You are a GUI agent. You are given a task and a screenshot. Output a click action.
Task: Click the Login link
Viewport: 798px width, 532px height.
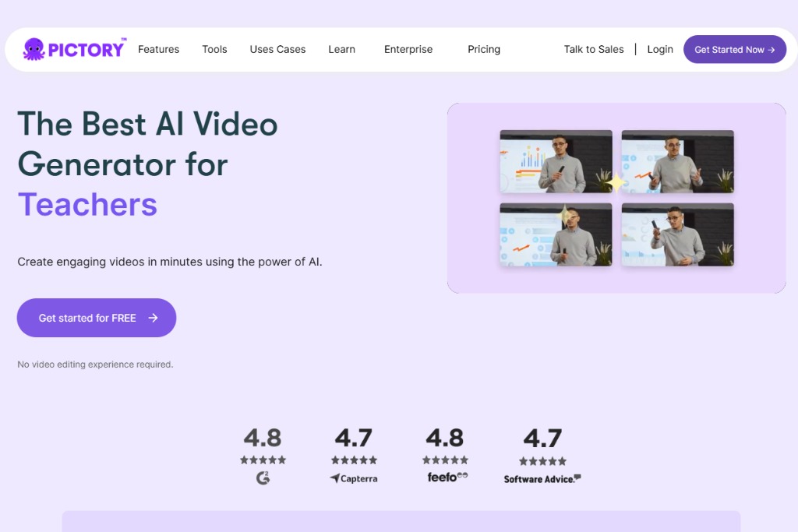click(659, 49)
